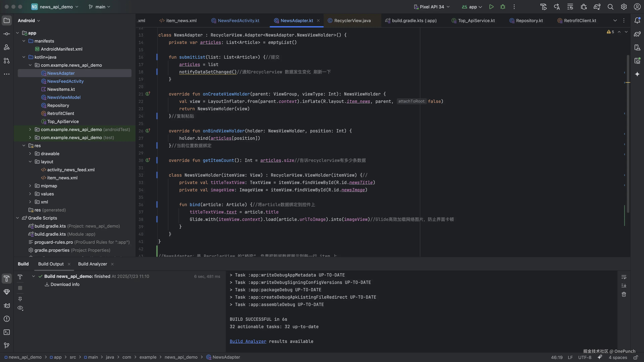Open the Logcat tool window

pos(7,306)
